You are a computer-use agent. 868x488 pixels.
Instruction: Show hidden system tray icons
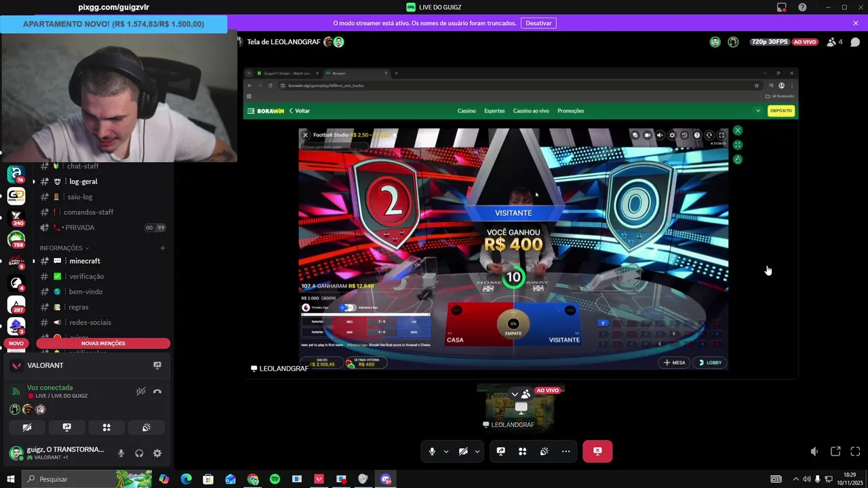pyautogui.click(x=795, y=479)
